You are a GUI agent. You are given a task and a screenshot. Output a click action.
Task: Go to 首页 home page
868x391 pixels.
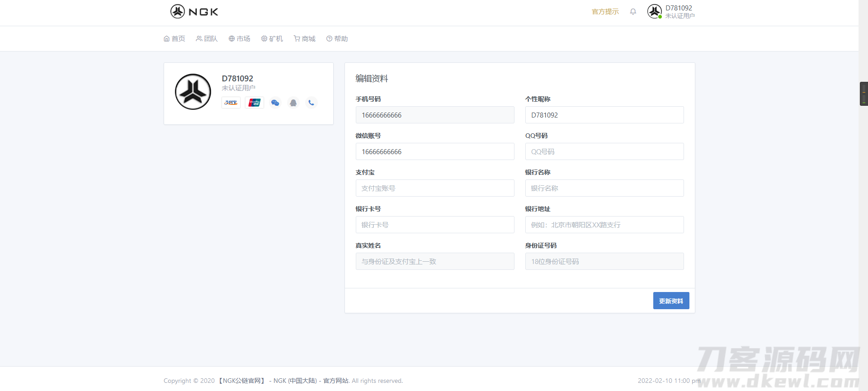pyautogui.click(x=175, y=39)
